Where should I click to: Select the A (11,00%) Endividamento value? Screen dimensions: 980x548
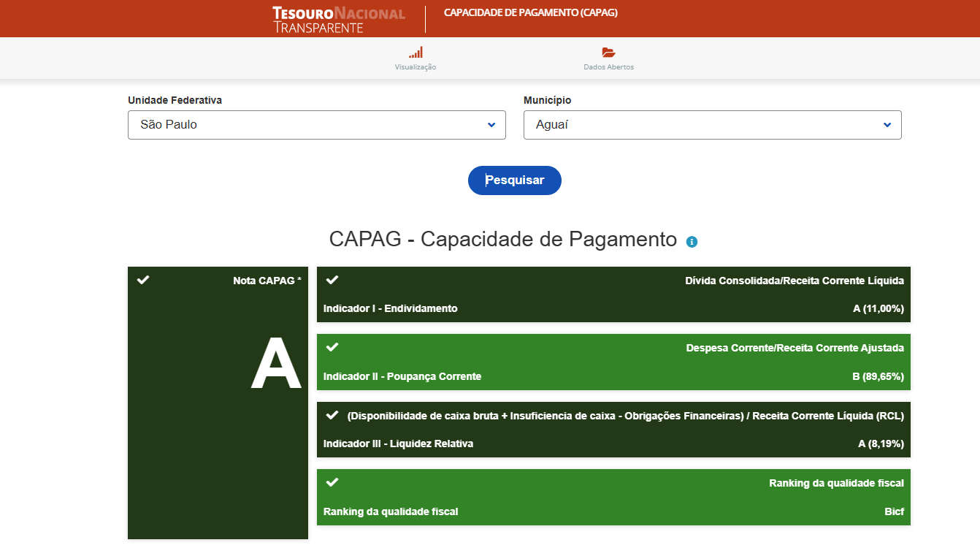[878, 309]
